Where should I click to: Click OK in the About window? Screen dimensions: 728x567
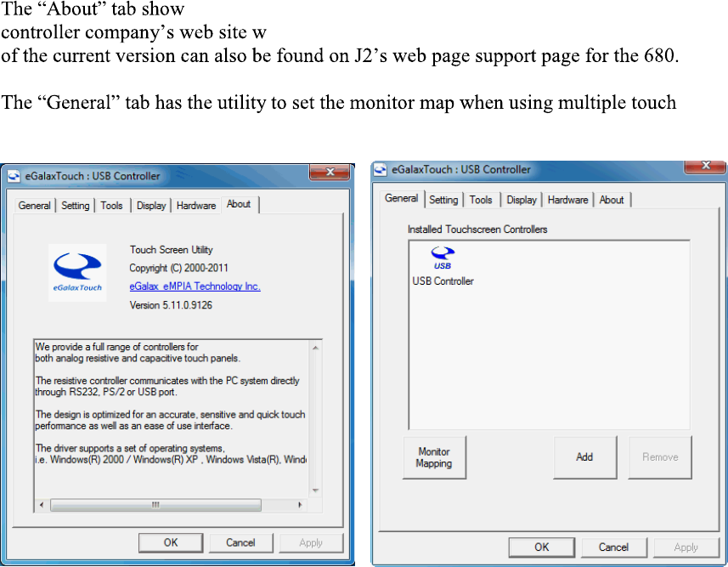pos(171,543)
